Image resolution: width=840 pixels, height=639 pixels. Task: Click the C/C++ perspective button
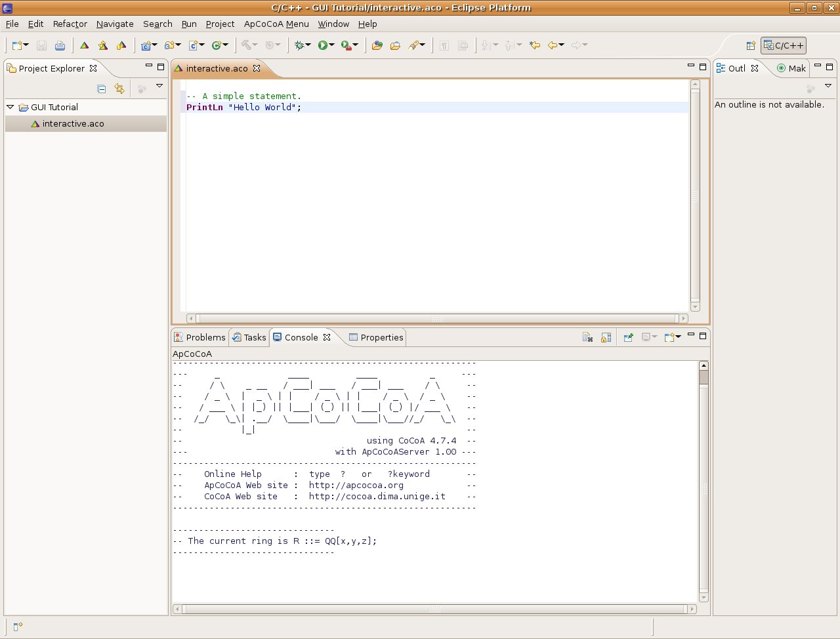[x=784, y=45]
